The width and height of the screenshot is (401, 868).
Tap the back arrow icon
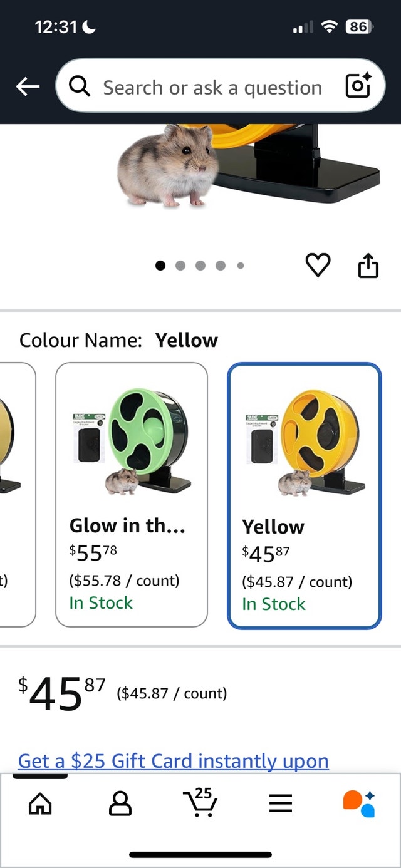click(28, 88)
